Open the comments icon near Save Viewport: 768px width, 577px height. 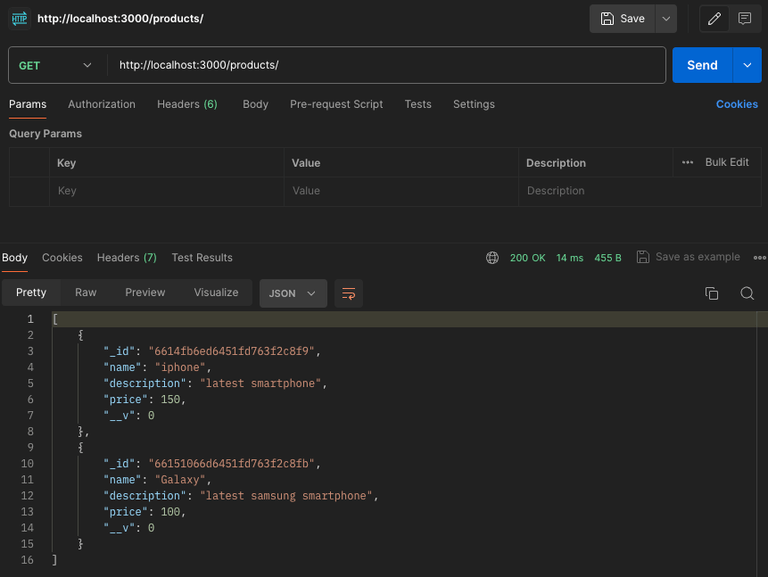tap(744, 19)
